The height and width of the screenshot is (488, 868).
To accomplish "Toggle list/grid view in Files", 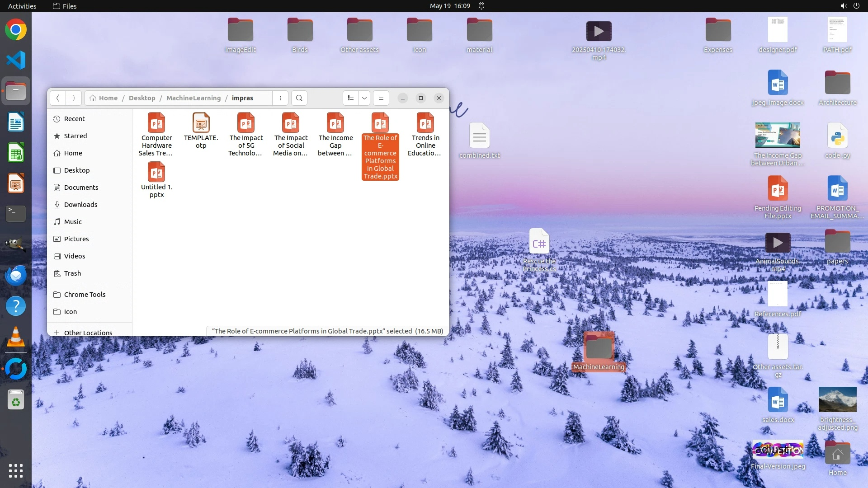I will click(351, 98).
